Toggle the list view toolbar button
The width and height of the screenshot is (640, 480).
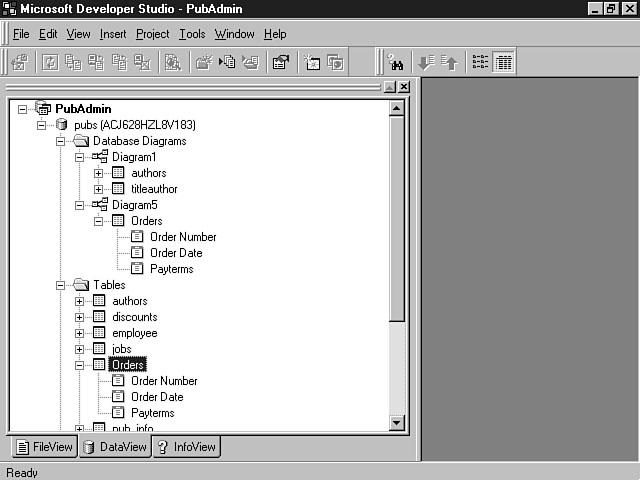click(x=480, y=62)
